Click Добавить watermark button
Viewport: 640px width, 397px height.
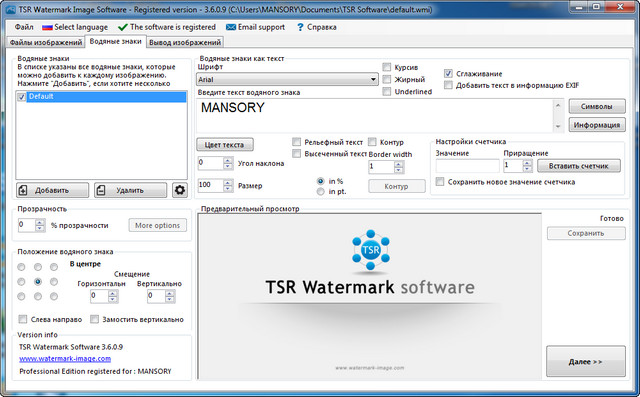[53, 190]
